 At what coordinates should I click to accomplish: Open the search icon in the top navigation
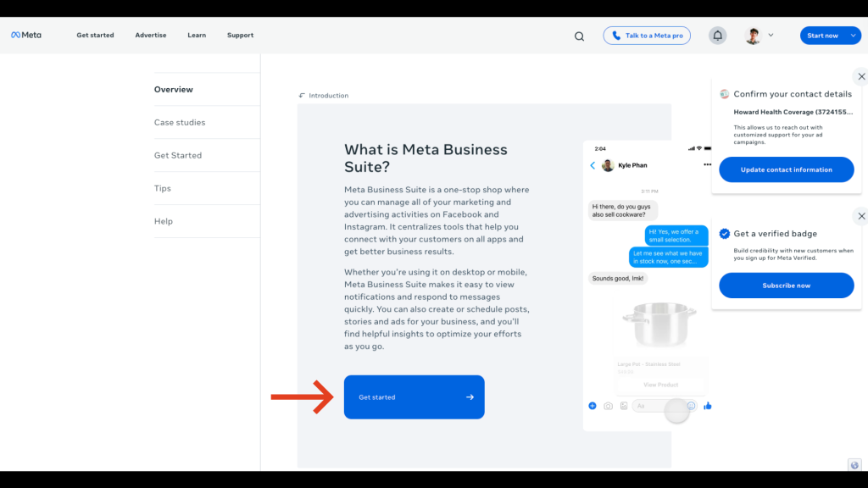tap(579, 36)
